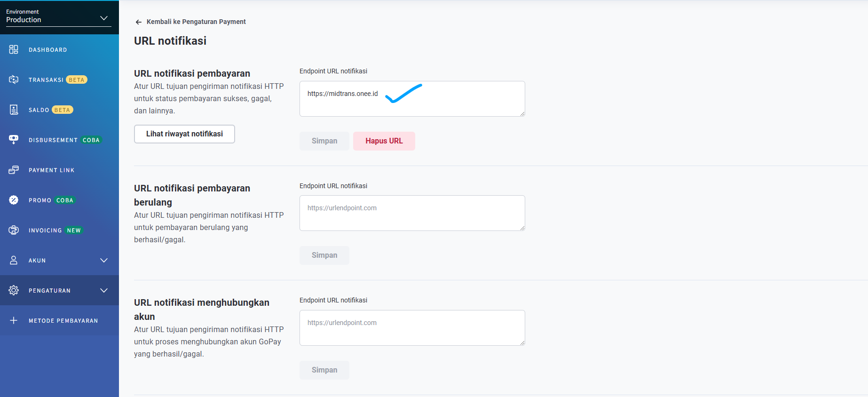Screen dimensions: 868x397
Task: Click the account linking notification URL field
Action: pos(412,328)
